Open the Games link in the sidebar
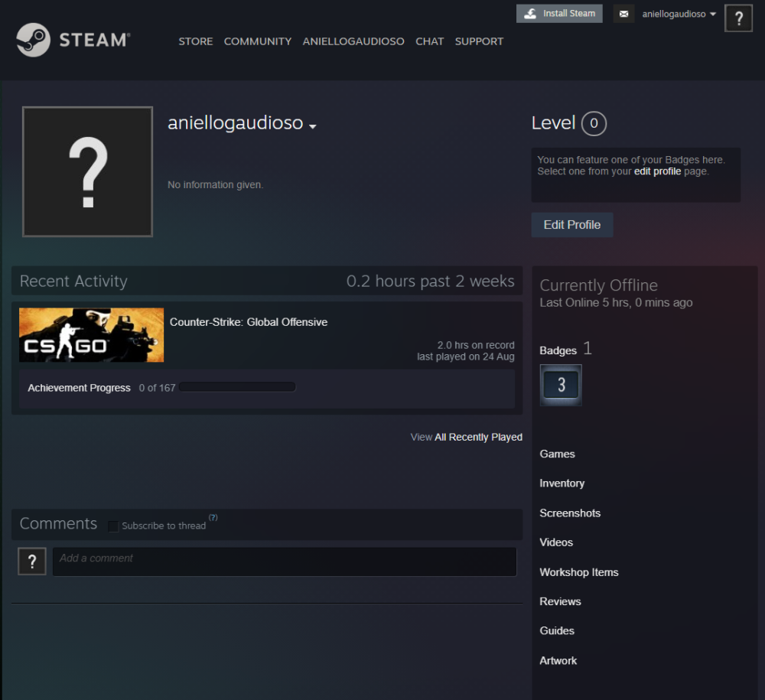Viewport: 765px width, 700px height. [x=557, y=454]
